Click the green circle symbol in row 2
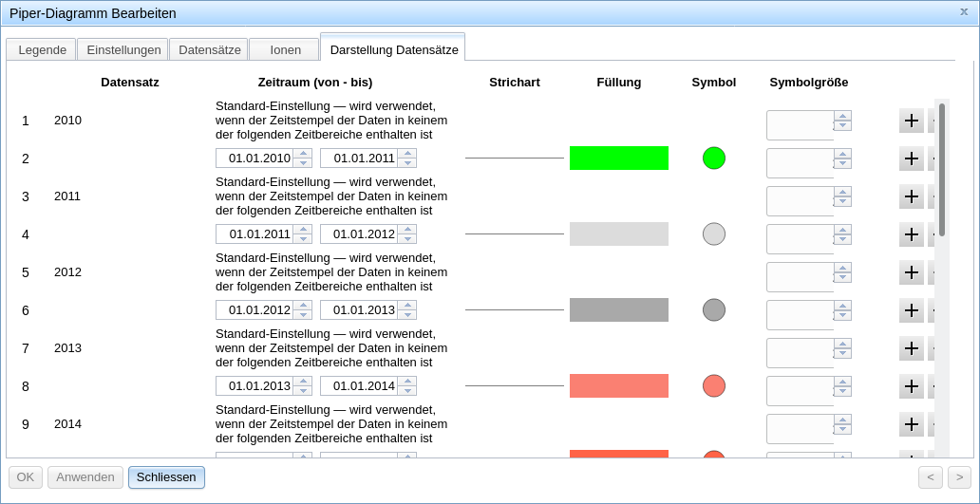This screenshot has height=504, width=980. [x=714, y=158]
